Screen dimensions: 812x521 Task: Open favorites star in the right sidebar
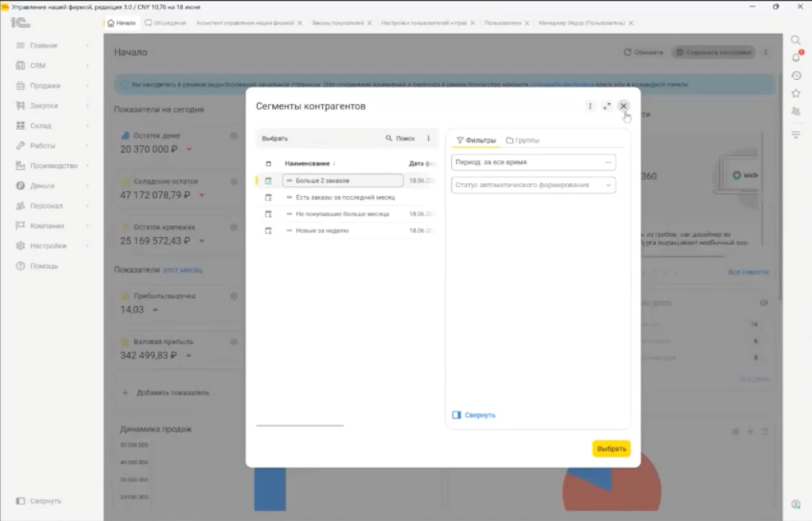[796, 94]
